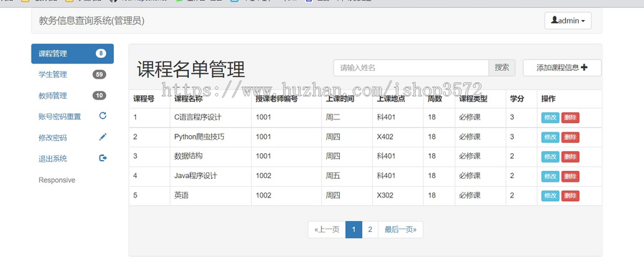Click 修改 for 数据结构 row
The image size is (644, 274).
click(550, 157)
